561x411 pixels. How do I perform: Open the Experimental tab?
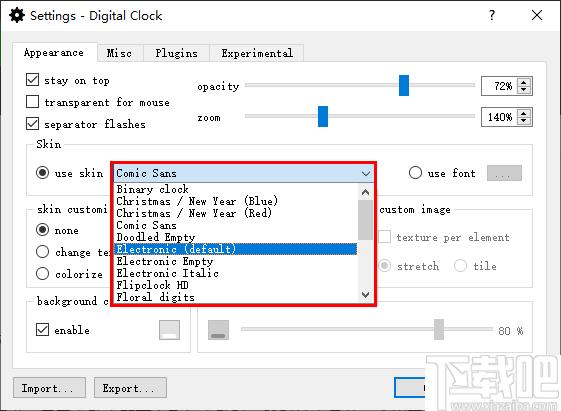coord(257,53)
